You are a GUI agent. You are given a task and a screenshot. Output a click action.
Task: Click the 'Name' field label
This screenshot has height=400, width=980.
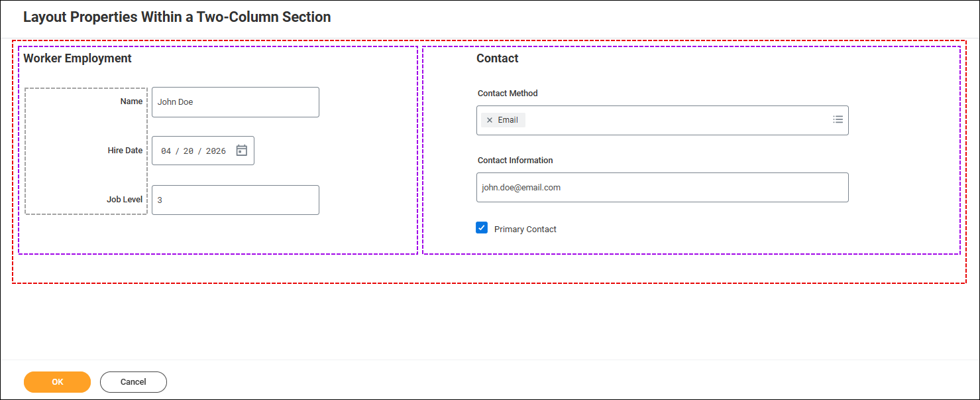point(131,101)
